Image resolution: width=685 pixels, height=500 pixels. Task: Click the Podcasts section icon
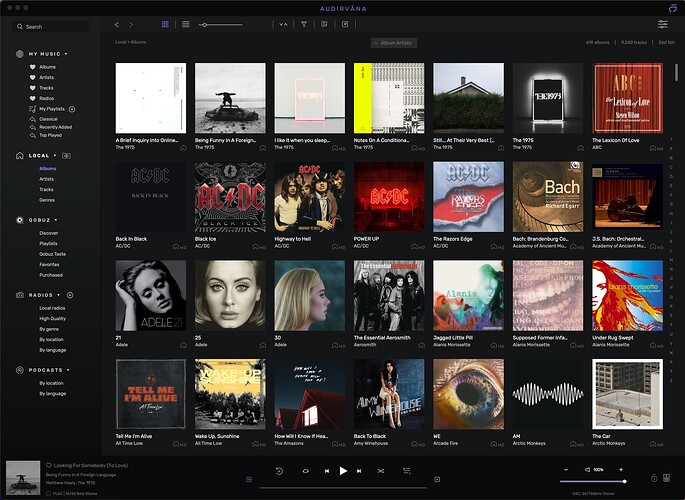pos(20,370)
